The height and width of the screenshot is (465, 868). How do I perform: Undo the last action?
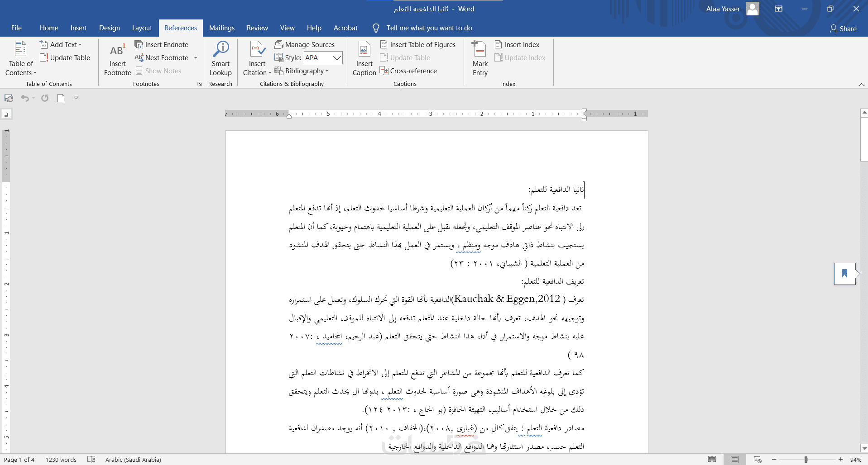click(x=25, y=98)
